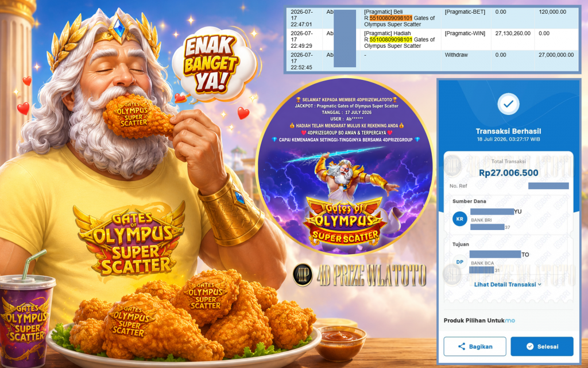588x368 pixels.
Task: Click the BANK BCA text
Action: tap(482, 263)
